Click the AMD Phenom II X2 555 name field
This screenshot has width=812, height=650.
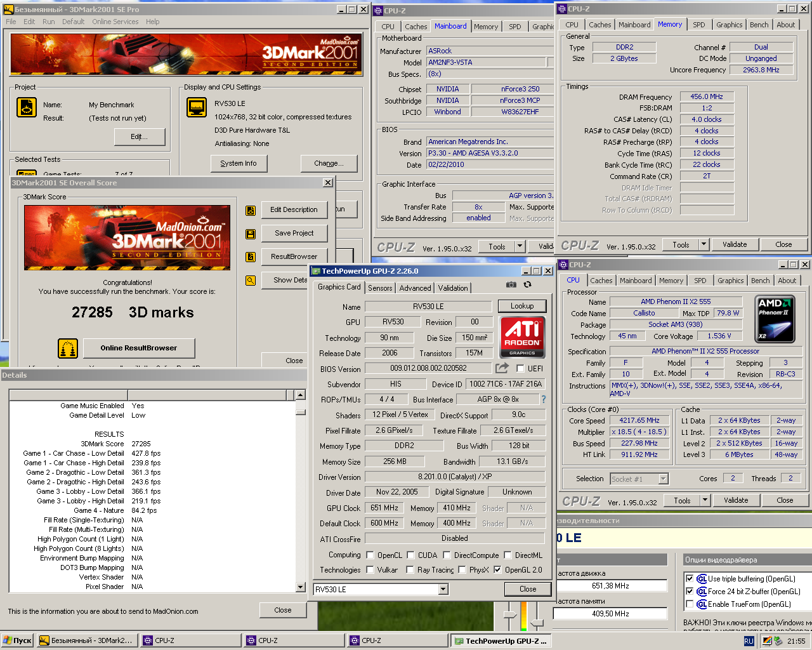[x=676, y=302]
